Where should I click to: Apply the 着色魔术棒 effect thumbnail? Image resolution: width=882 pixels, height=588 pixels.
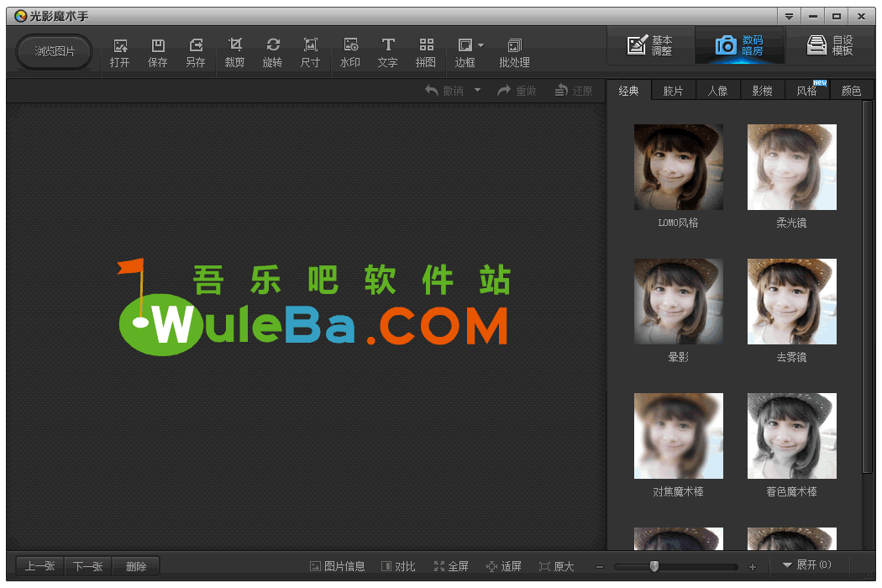(792, 436)
